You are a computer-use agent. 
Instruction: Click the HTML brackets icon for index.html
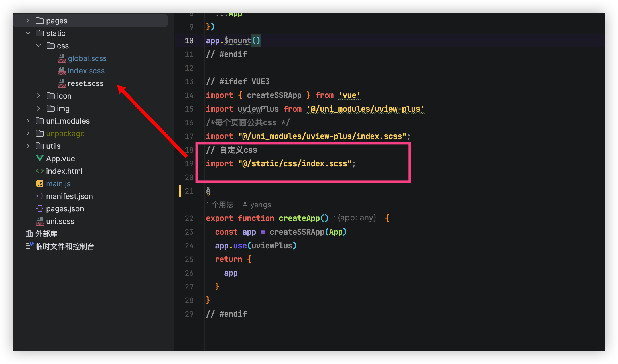pos(40,171)
